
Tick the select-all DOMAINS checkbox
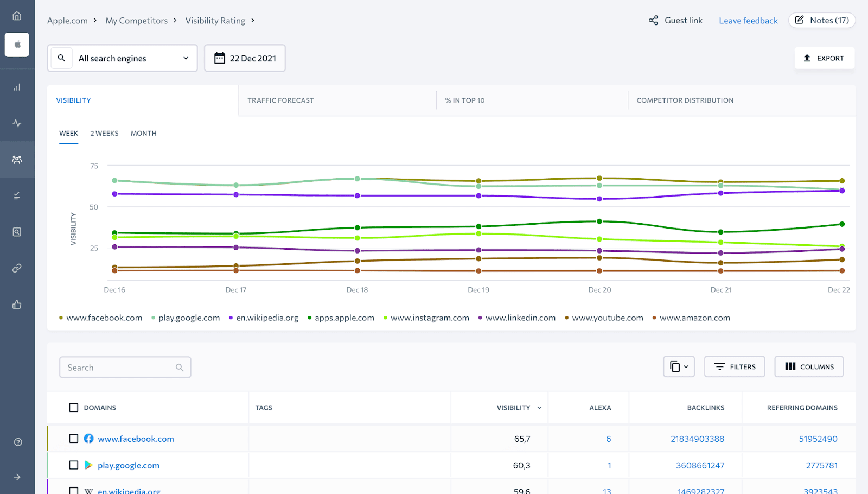74,408
